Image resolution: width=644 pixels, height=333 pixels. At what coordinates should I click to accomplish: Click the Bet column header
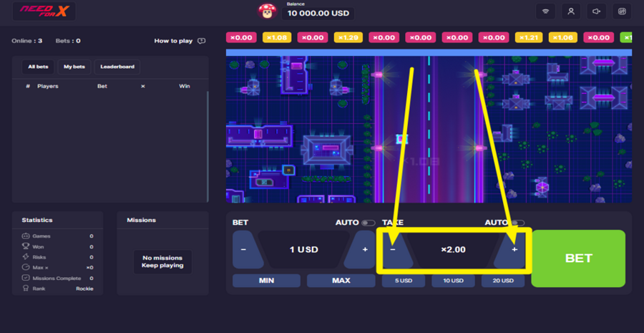102,87
